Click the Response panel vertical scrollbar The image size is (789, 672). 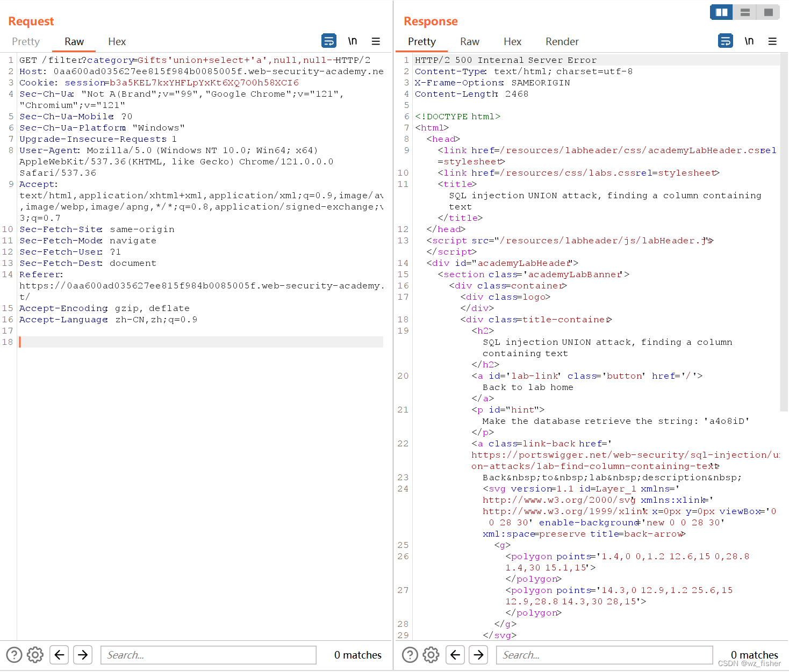pos(784,232)
